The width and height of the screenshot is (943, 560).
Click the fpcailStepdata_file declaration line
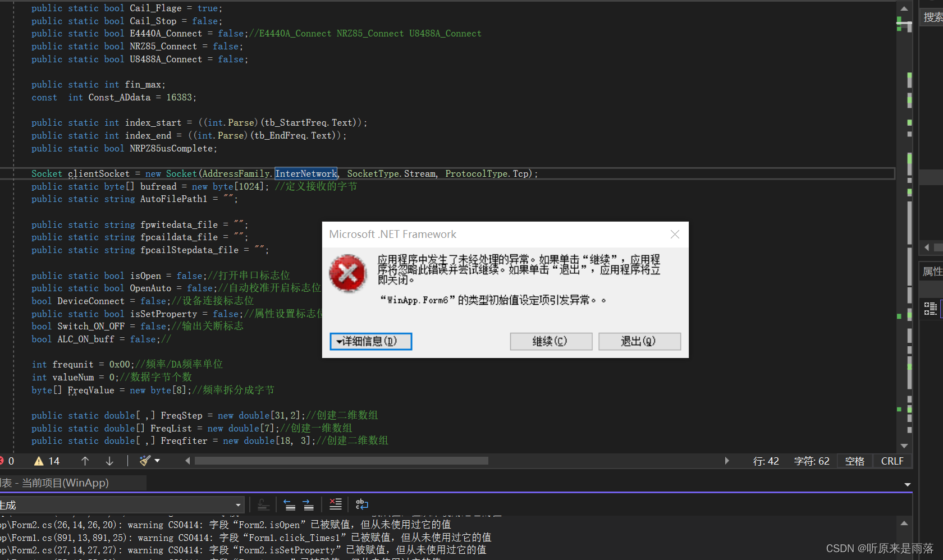150,250
